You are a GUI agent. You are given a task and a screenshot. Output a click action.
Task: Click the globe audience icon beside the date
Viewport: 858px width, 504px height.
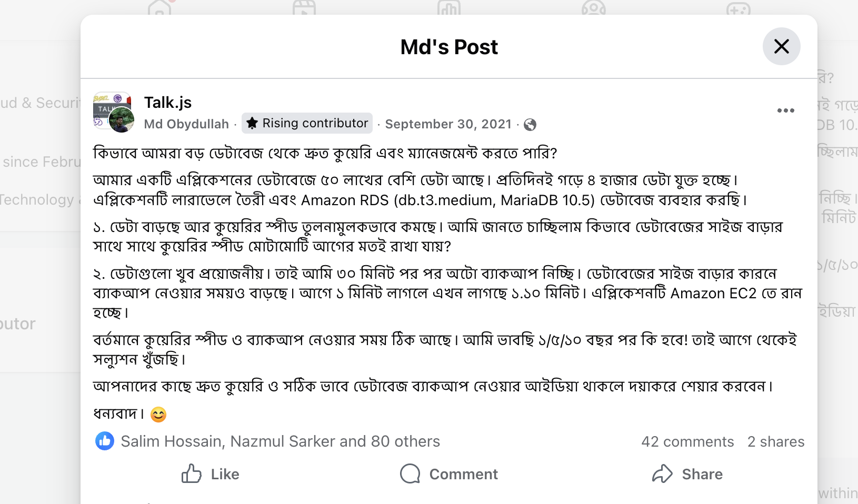click(531, 125)
